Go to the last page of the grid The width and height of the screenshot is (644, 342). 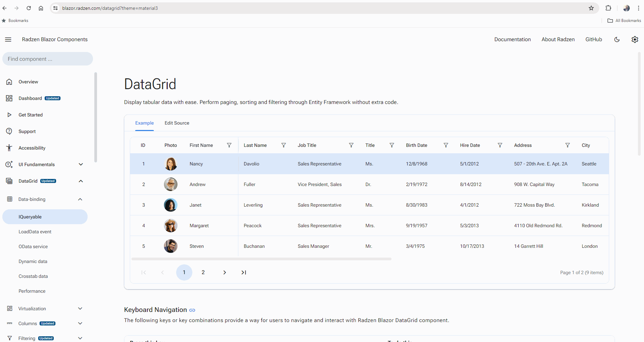point(244,272)
